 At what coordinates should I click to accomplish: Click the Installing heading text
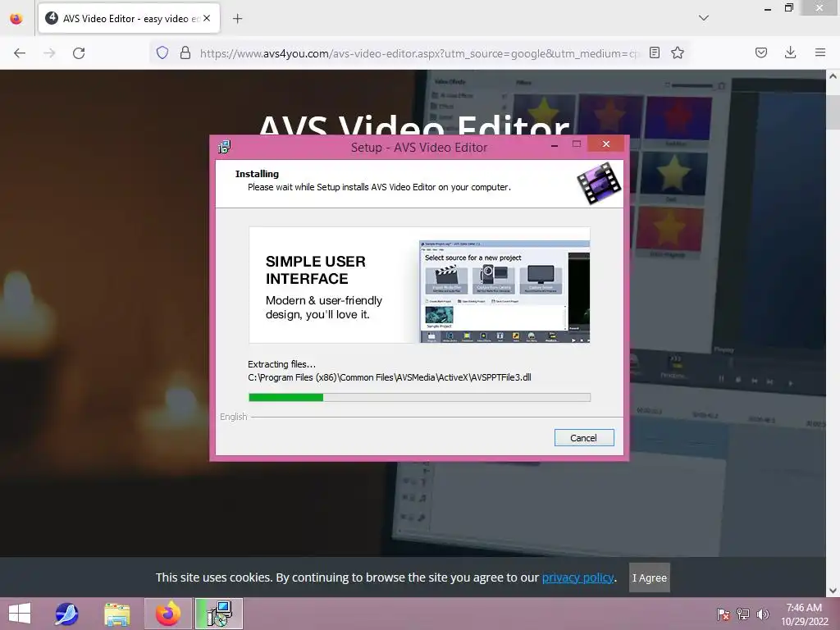[x=257, y=174]
